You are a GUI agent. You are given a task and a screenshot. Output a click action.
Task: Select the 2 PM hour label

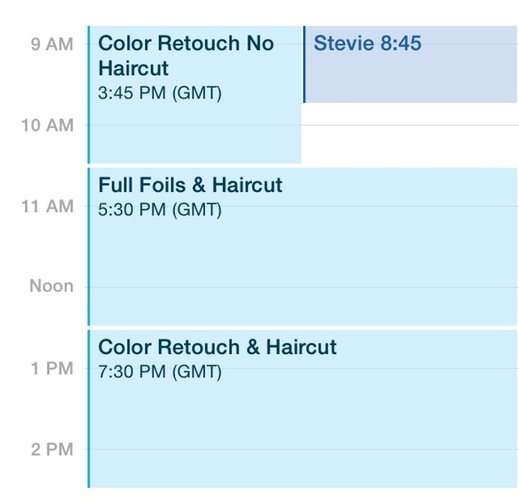52,449
